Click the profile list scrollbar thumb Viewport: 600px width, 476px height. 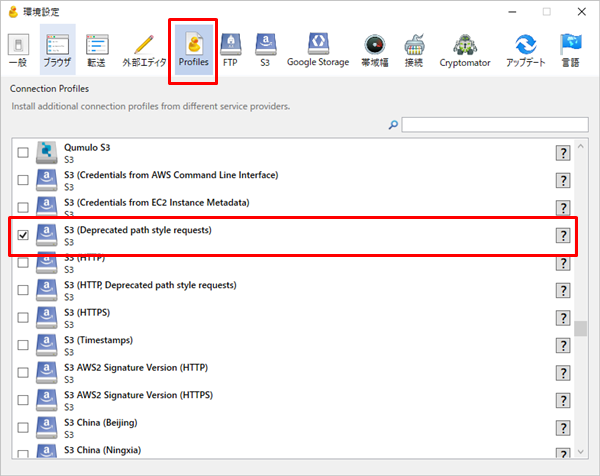580,329
